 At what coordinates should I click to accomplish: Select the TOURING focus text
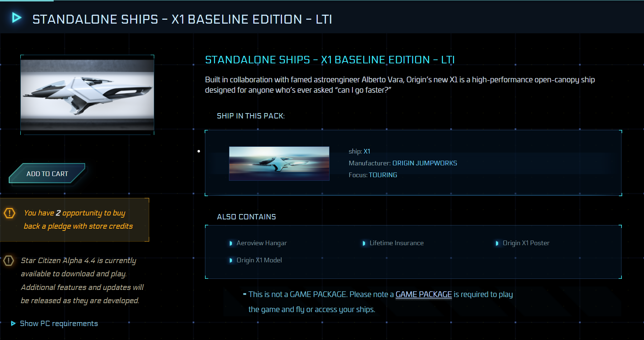click(383, 175)
